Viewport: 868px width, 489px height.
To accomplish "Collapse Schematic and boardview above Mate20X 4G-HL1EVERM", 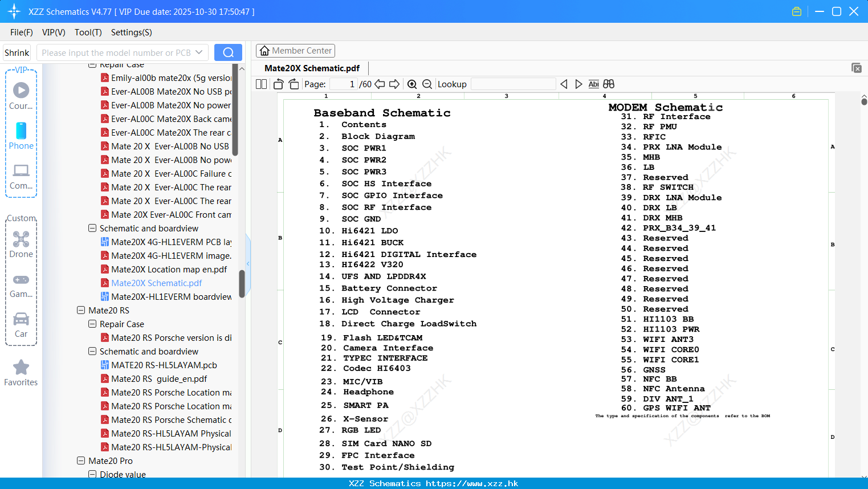I will tap(92, 229).
